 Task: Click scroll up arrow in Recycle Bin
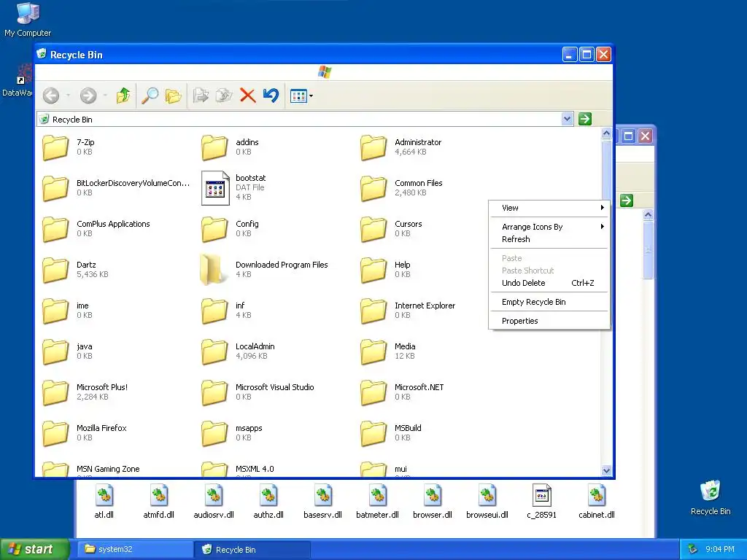click(606, 134)
